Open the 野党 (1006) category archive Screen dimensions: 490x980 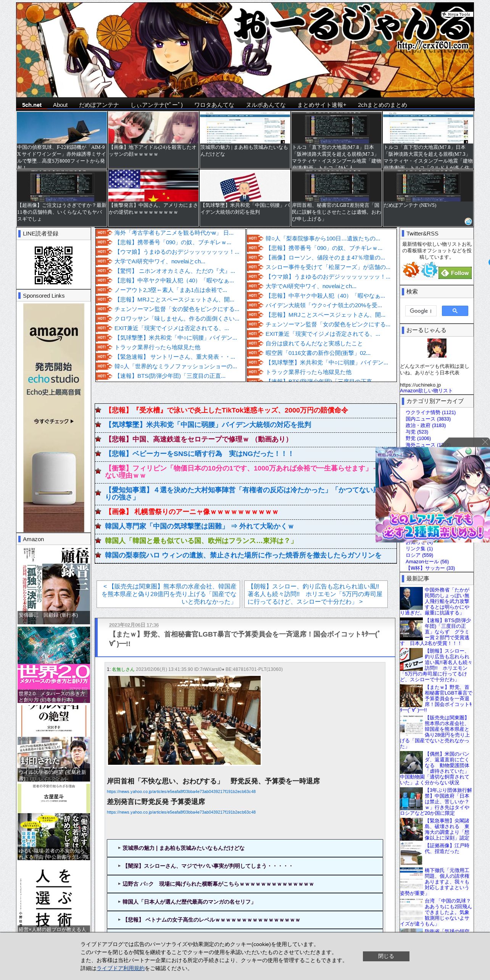(x=418, y=438)
